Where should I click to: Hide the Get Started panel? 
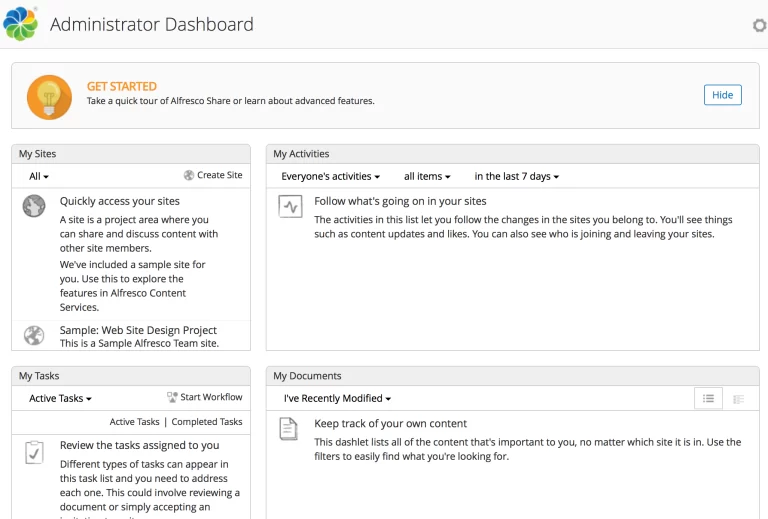[722, 95]
